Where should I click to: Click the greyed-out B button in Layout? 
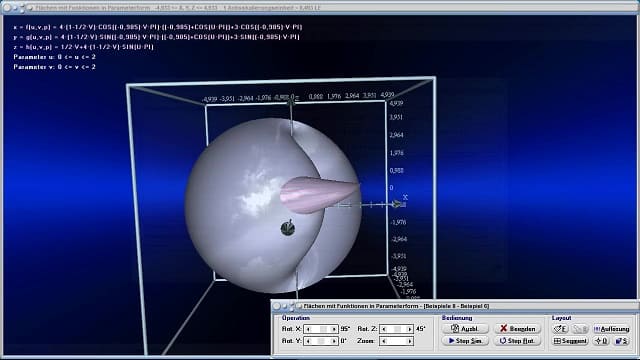point(580,329)
